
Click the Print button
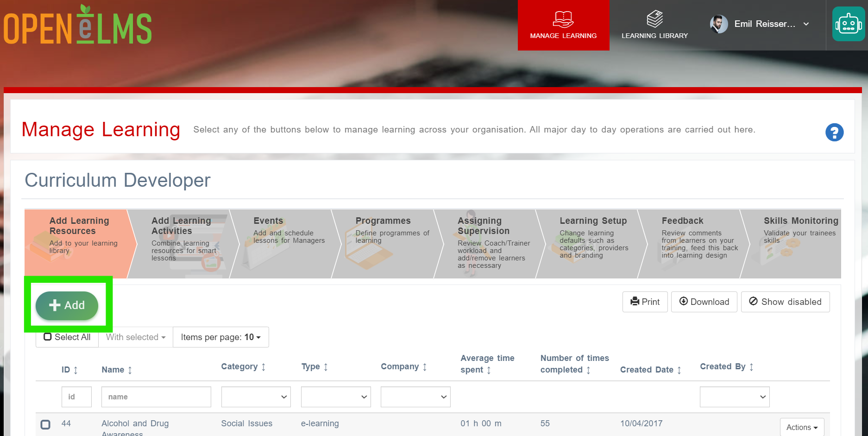[x=645, y=302]
